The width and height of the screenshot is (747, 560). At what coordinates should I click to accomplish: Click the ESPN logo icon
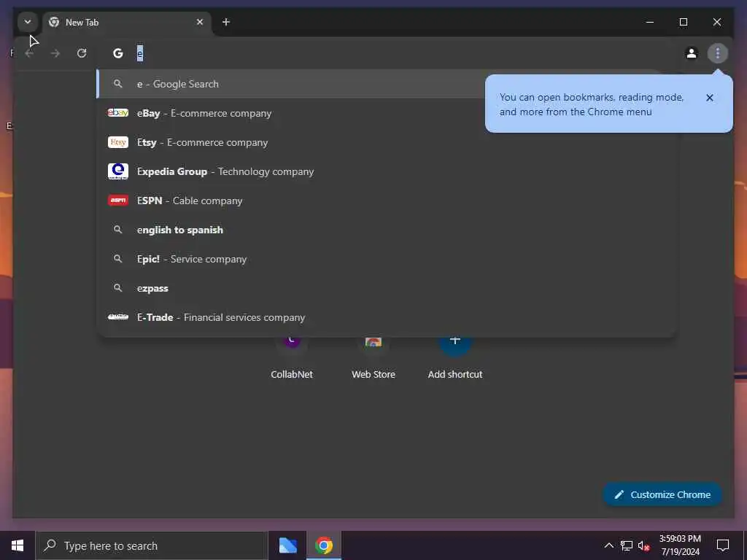(117, 201)
